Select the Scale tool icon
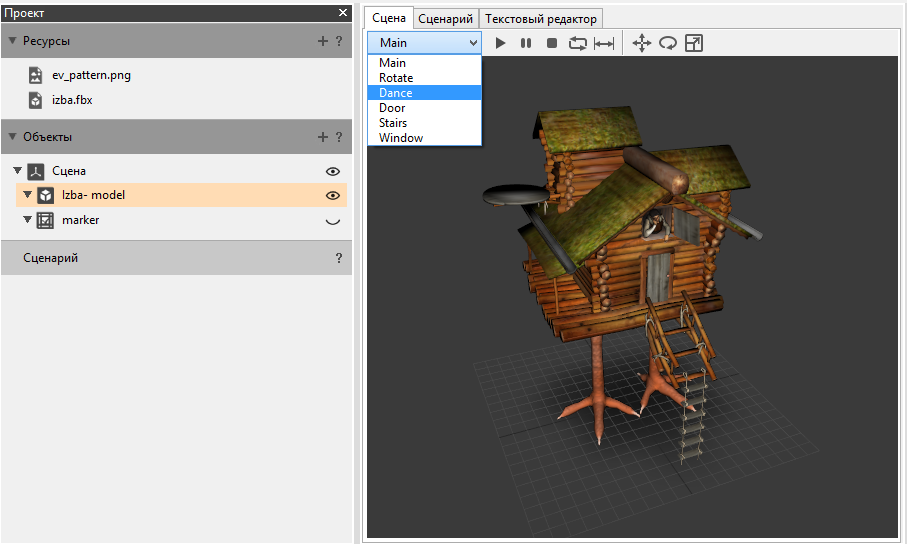907x544 pixels. (693, 43)
